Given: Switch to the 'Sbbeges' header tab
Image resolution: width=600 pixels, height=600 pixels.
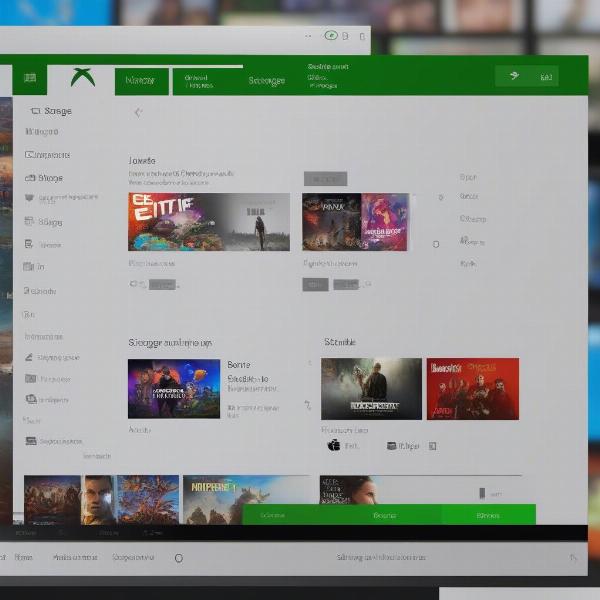Looking at the screenshot, I should (x=266, y=81).
